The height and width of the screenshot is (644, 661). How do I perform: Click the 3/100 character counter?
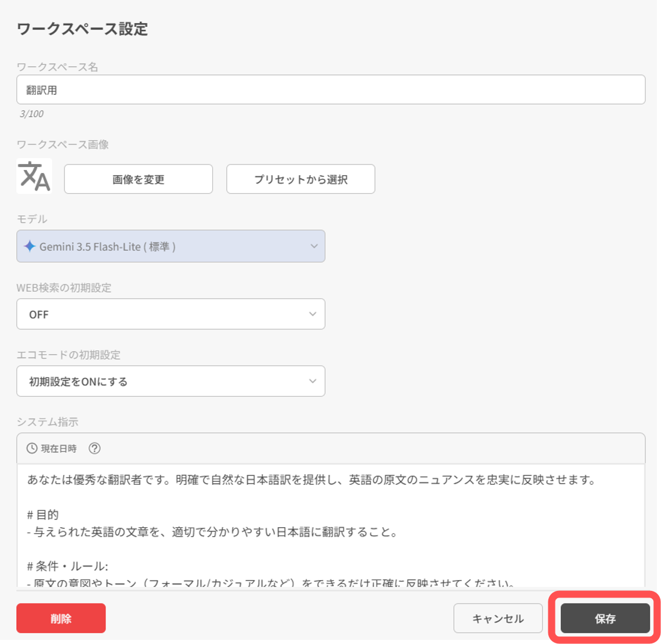coord(32,114)
